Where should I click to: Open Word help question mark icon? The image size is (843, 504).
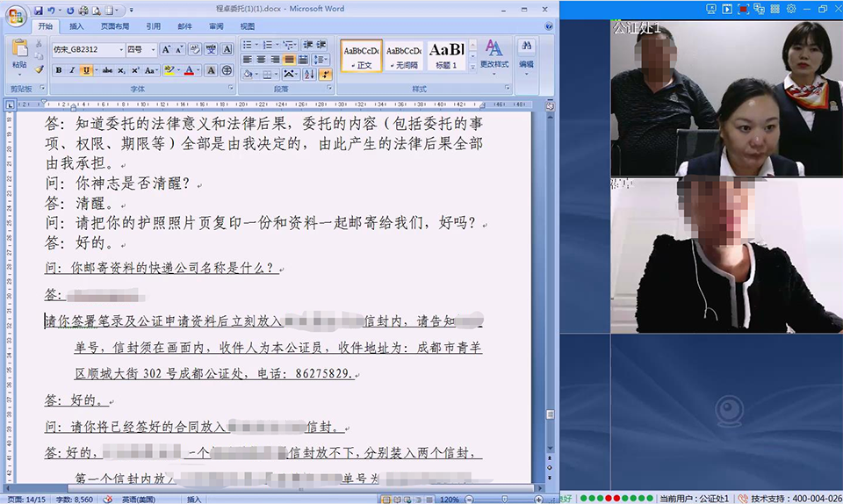[x=548, y=25]
